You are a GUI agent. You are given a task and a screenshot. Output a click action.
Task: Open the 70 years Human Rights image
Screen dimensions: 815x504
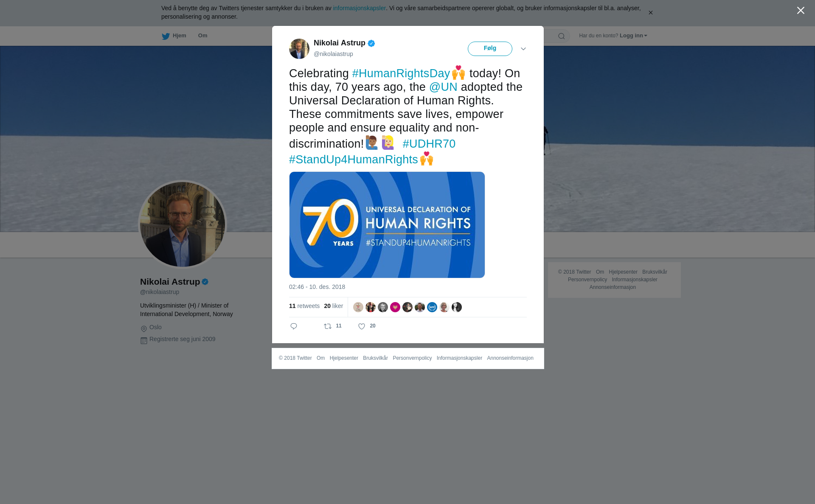pyautogui.click(x=387, y=225)
